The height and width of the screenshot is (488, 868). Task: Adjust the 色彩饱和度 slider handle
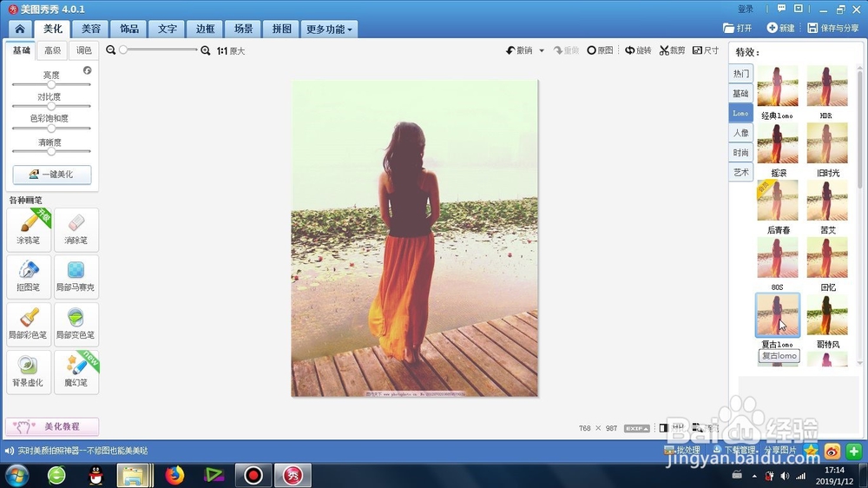click(51, 129)
